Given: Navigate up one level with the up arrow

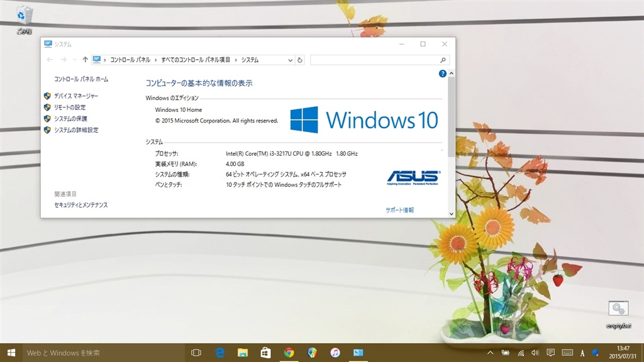Looking at the screenshot, I should (x=85, y=60).
